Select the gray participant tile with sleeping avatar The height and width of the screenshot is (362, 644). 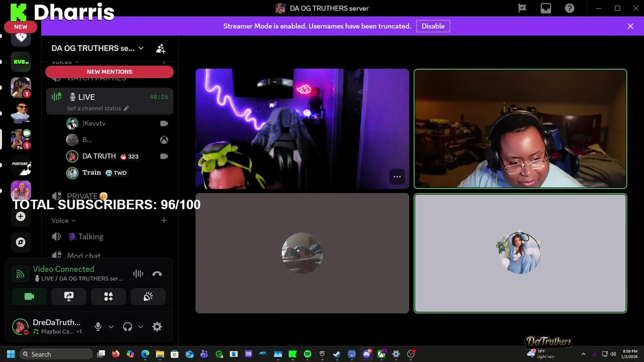point(302,253)
